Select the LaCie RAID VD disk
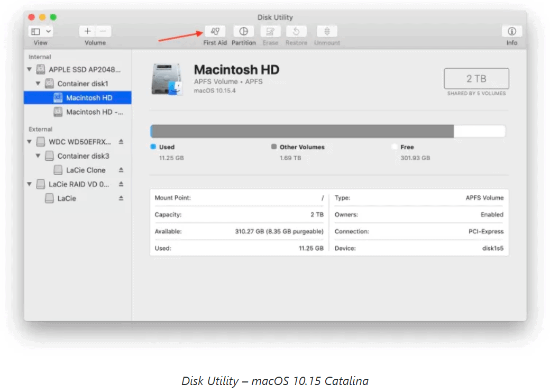The height and width of the screenshot is (392, 550). point(78,184)
